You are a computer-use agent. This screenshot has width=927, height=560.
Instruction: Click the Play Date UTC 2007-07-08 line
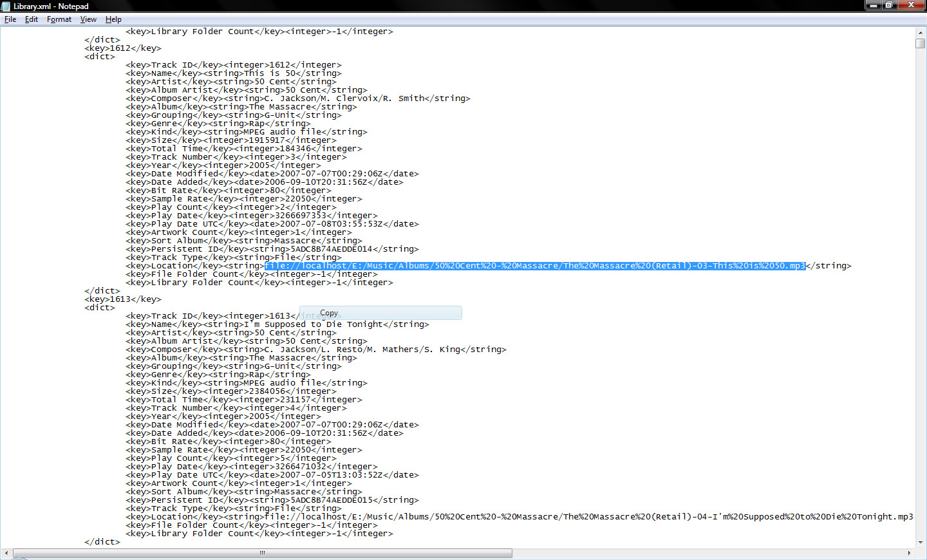[x=272, y=224]
